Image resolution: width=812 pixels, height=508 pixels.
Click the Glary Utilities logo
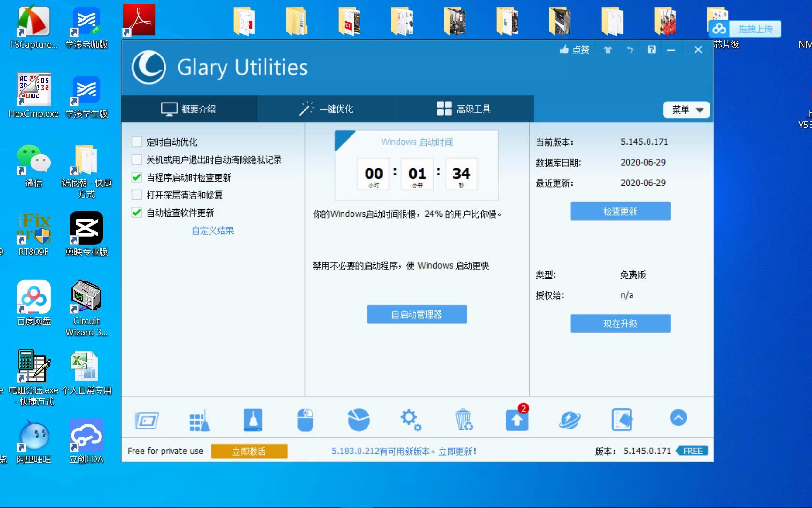[x=149, y=67]
